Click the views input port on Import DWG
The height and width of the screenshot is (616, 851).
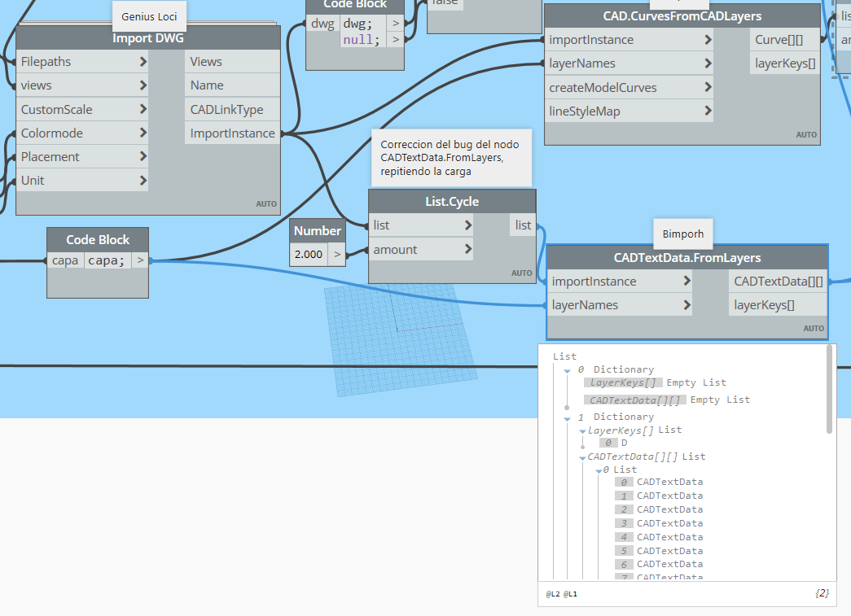82,85
